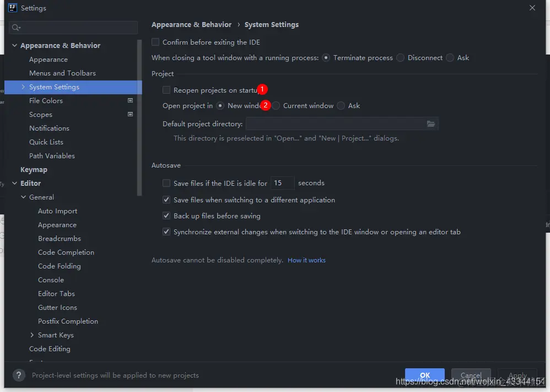The image size is (550, 392).
Task: Click the Default project directory field
Action: tap(342, 124)
